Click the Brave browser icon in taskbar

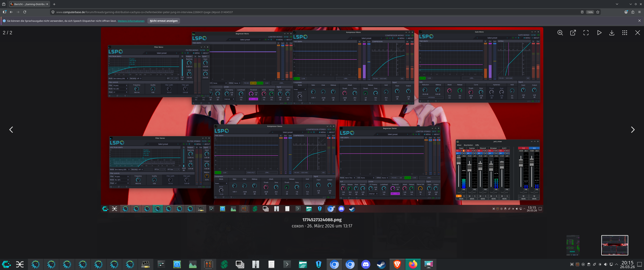(x=397, y=264)
